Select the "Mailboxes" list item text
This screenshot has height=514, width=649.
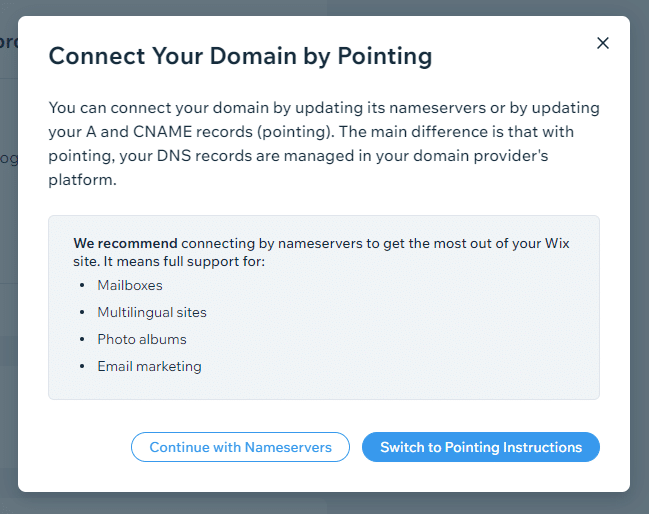pos(130,285)
